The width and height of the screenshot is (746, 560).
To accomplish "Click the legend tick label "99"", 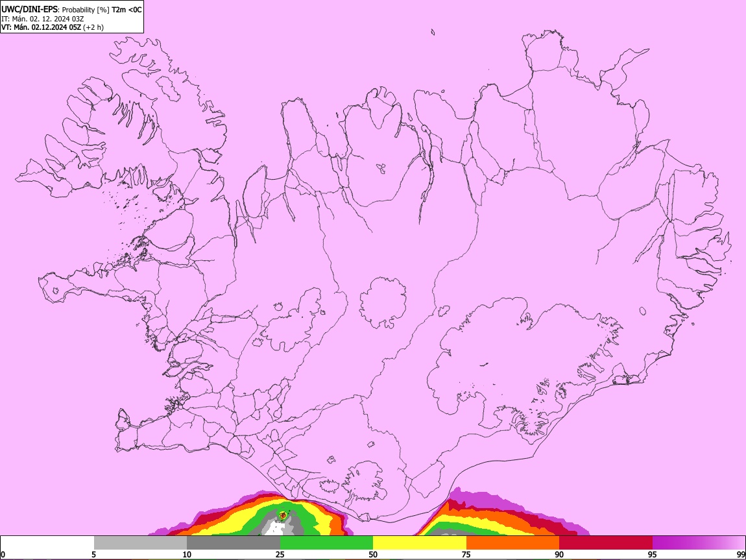I will (741, 554).
